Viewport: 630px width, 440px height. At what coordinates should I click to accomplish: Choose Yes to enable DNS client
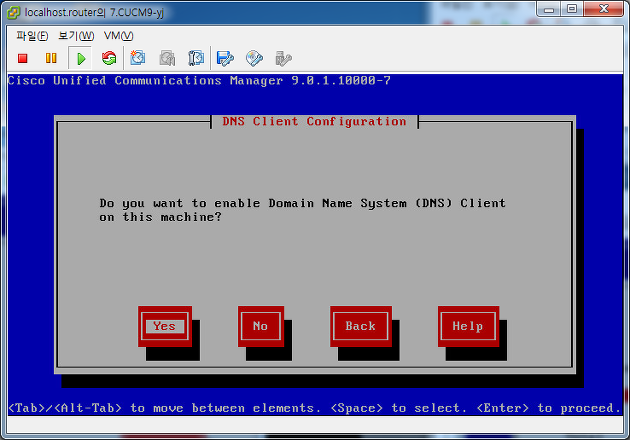165,326
